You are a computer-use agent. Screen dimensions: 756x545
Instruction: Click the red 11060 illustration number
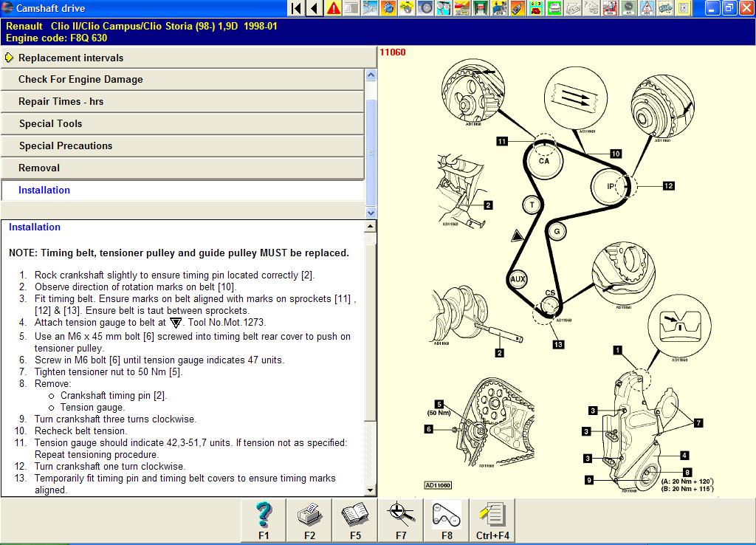[393, 52]
